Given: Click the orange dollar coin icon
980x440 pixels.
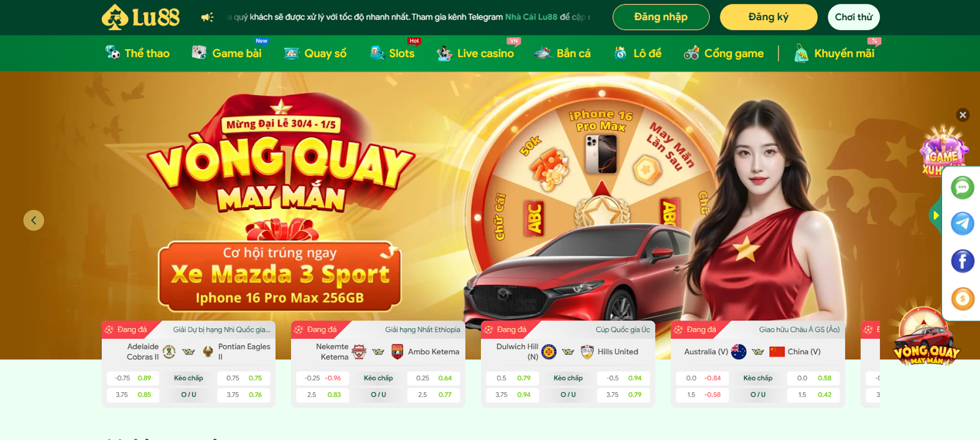Looking at the screenshot, I should 962,298.
